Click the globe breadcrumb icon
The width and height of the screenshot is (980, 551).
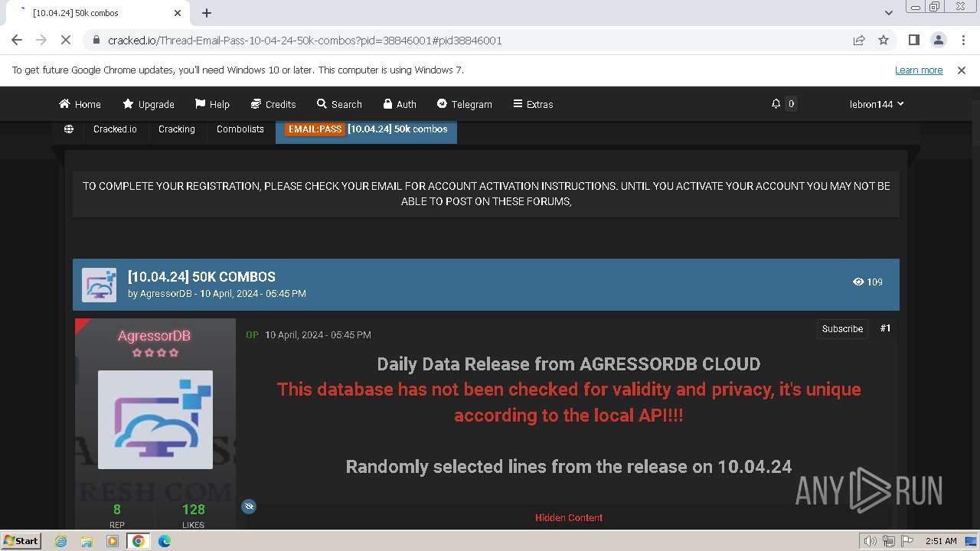click(69, 129)
